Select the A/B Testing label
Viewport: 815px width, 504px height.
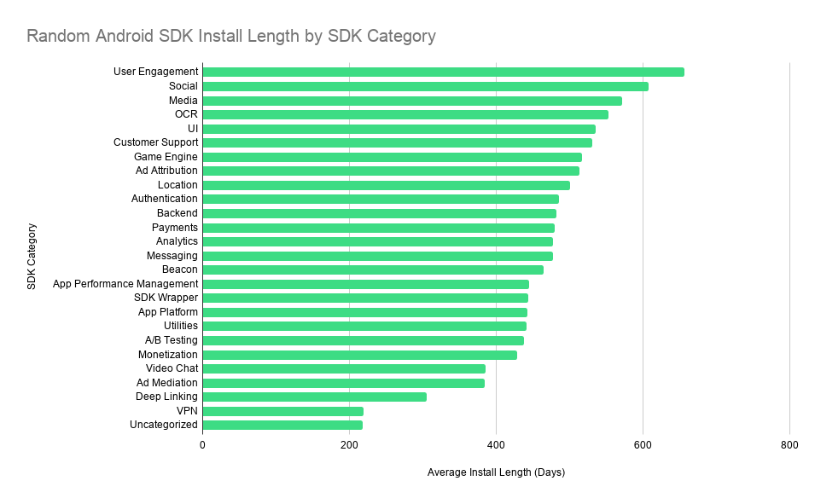pos(171,339)
